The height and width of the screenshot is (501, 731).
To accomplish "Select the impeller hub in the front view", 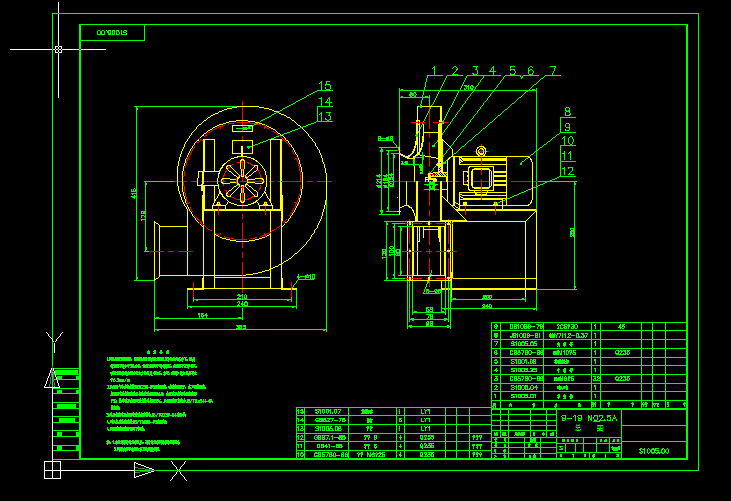I will coord(242,181).
